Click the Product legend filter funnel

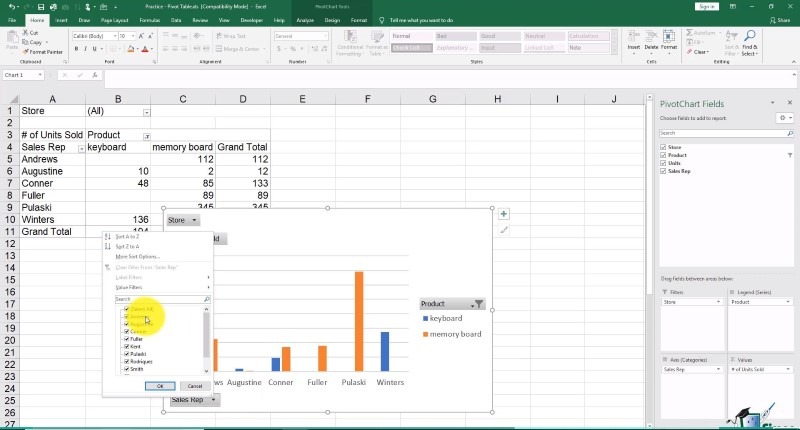(478, 304)
